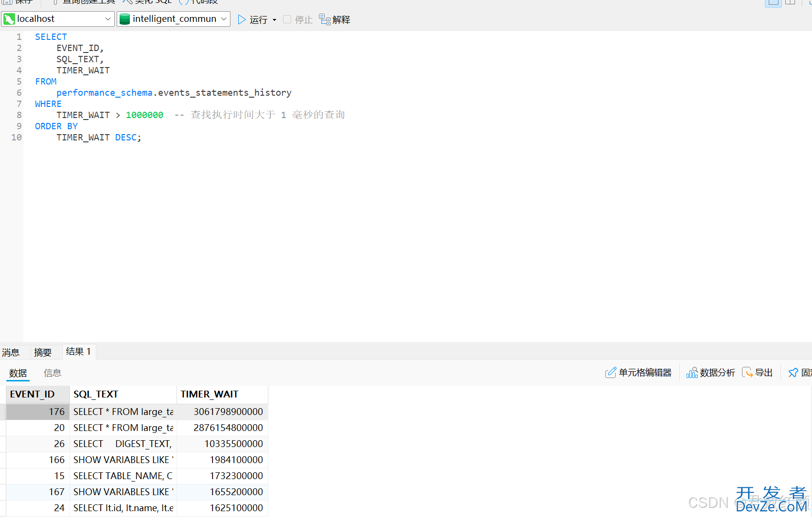Click the SELECT keyword on line 1
Screen dimensions: 812x517
click(x=51, y=37)
